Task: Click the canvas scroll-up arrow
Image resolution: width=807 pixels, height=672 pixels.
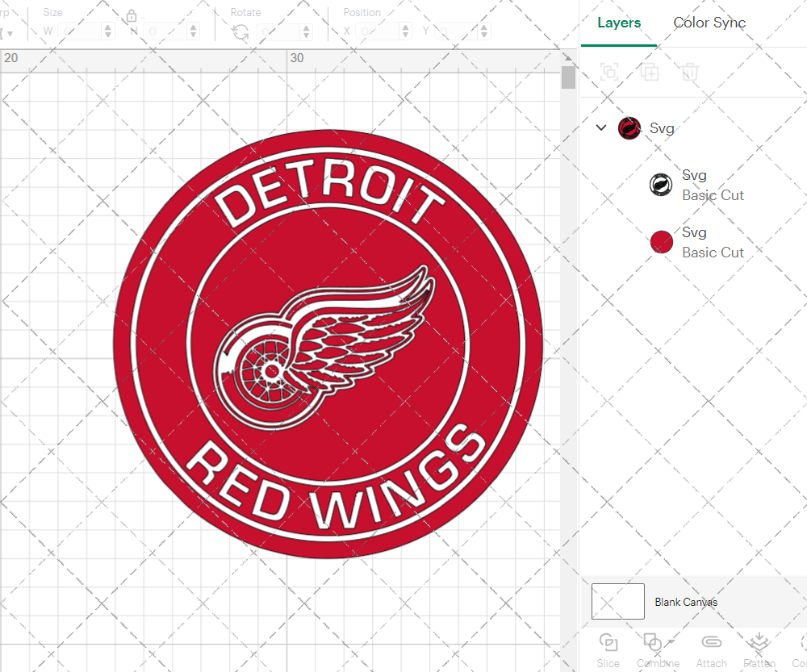Action: click(568, 57)
